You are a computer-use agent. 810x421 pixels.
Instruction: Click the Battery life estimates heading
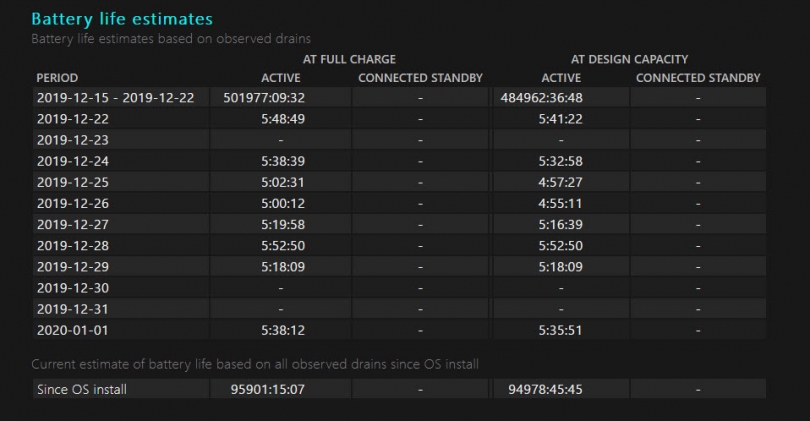click(121, 19)
